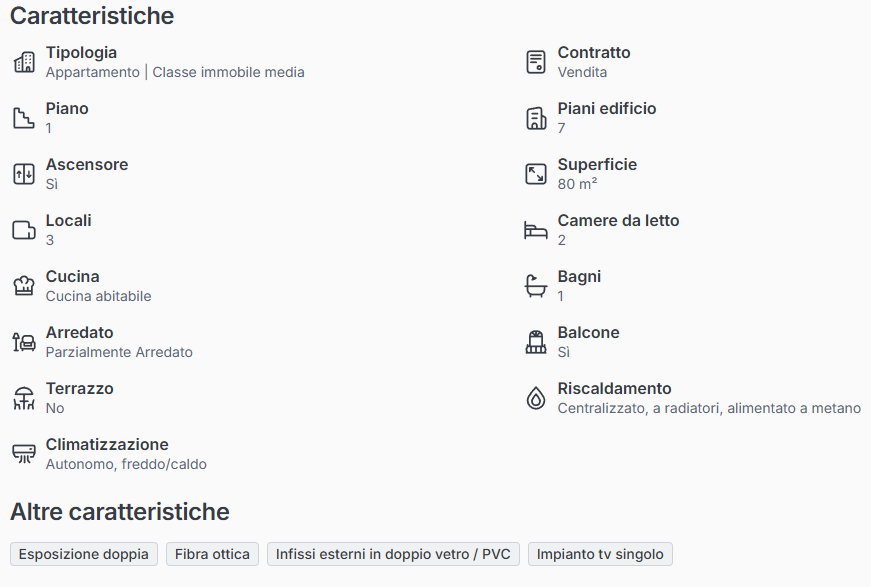The height and width of the screenshot is (587, 871).
Task: Click the building floors icon beside Piani edificio
Action: click(x=536, y=118)
